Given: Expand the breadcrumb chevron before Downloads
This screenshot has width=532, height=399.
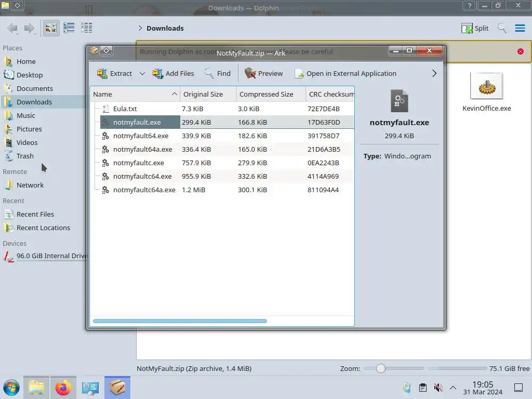Looking at the screenshot, I should [140, 28].
